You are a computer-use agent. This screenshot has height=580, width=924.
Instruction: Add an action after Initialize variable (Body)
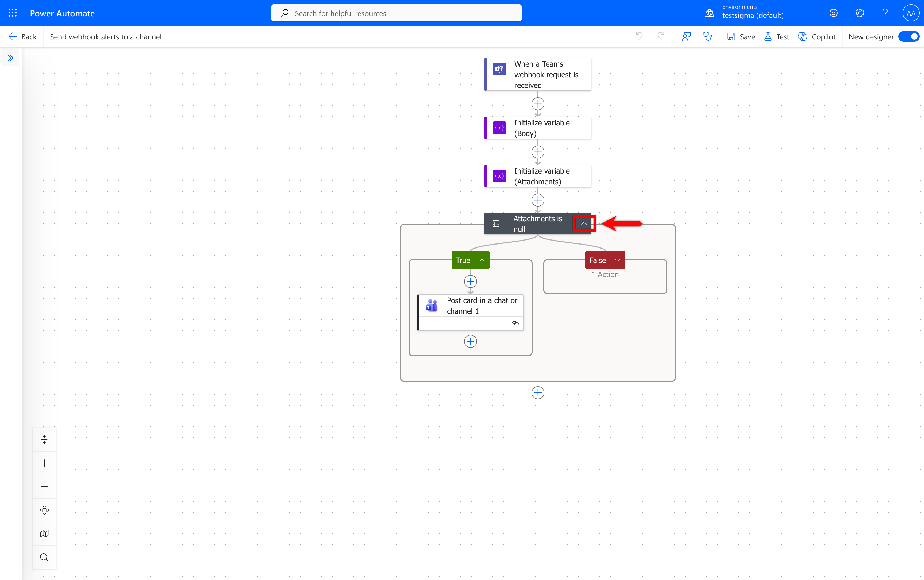538,152
